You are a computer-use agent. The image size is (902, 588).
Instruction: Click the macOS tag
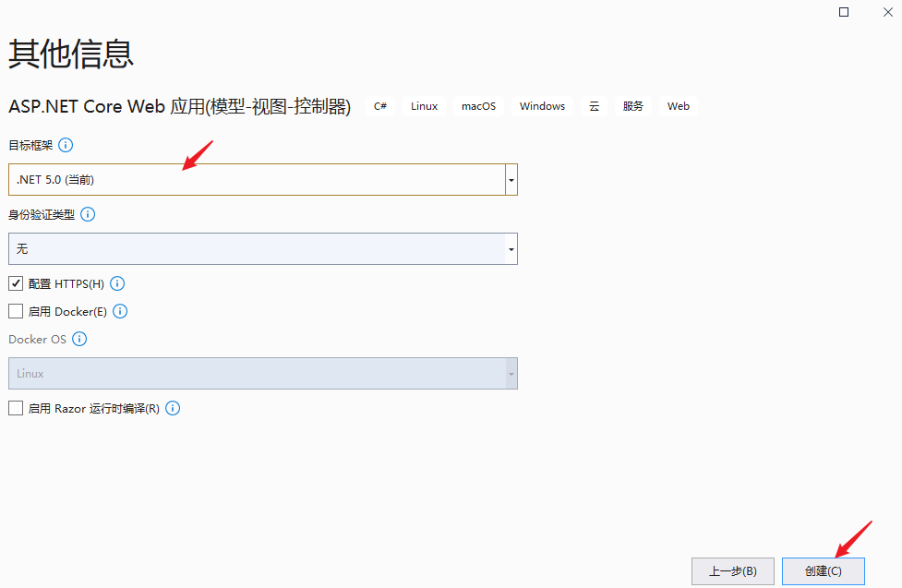(478, 106)
